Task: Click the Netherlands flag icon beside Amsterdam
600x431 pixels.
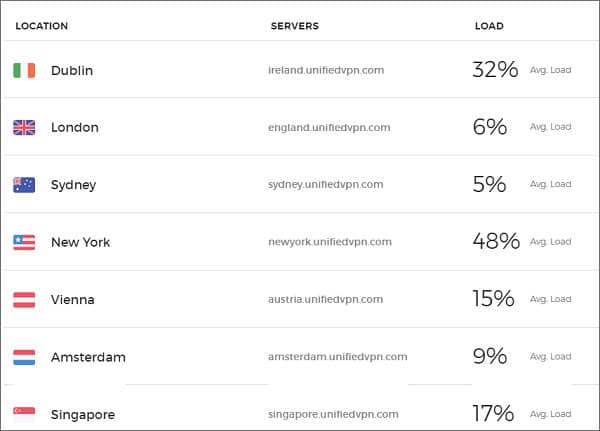Action: click(24, 357)
